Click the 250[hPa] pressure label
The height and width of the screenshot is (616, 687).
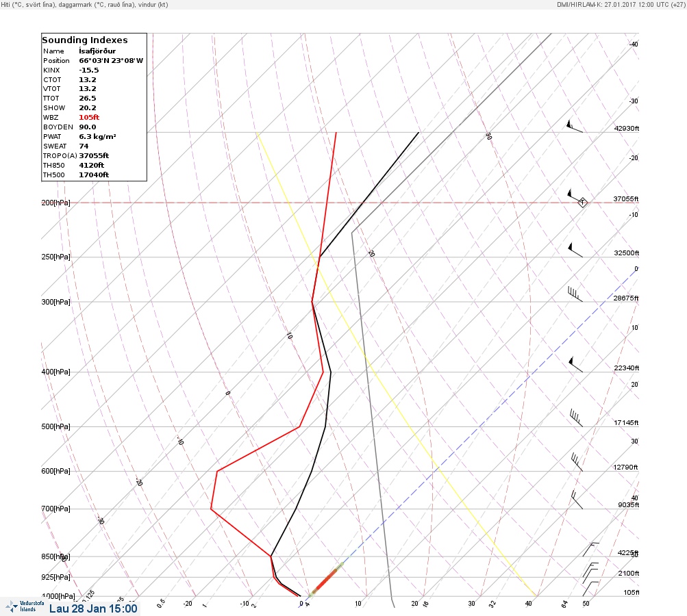pyautogui.click(x=55, y=257)
